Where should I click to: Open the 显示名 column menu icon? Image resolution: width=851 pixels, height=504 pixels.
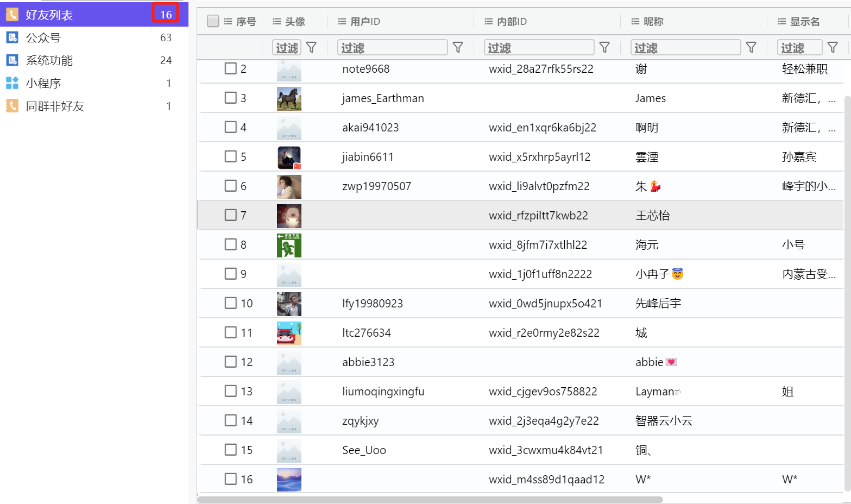782,21
